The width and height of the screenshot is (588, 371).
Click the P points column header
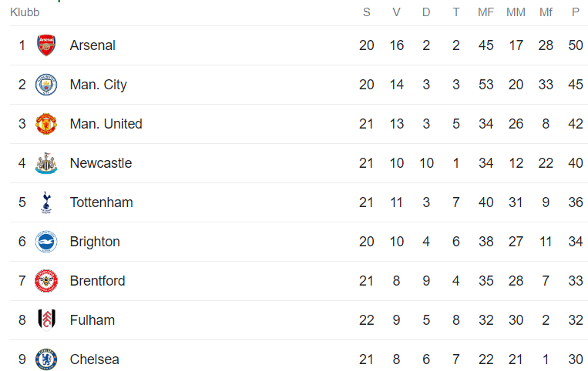tap(576, 12)
